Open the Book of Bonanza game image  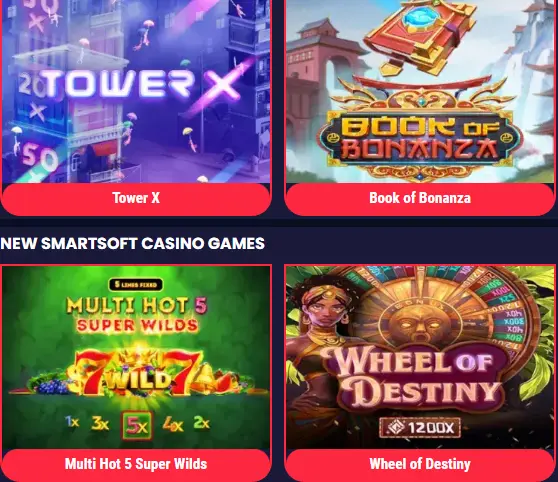point(420,91)
